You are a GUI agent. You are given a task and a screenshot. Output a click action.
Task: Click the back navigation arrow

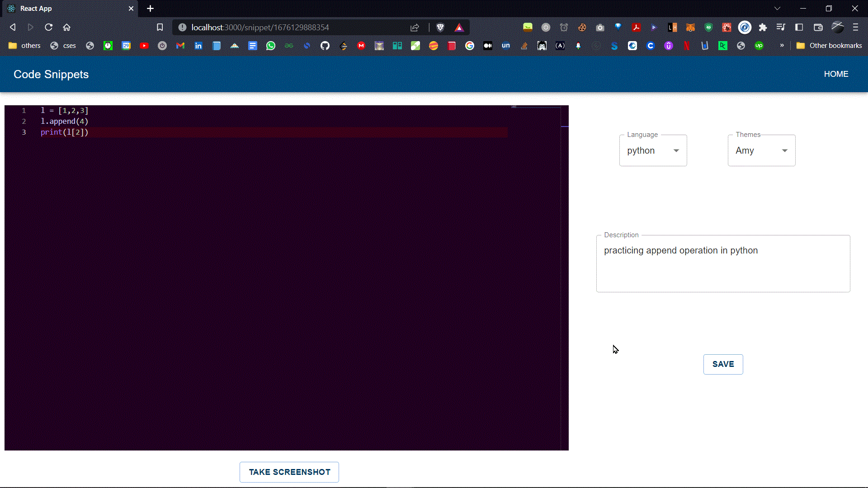pyautogui.click(x=12, y=28)
